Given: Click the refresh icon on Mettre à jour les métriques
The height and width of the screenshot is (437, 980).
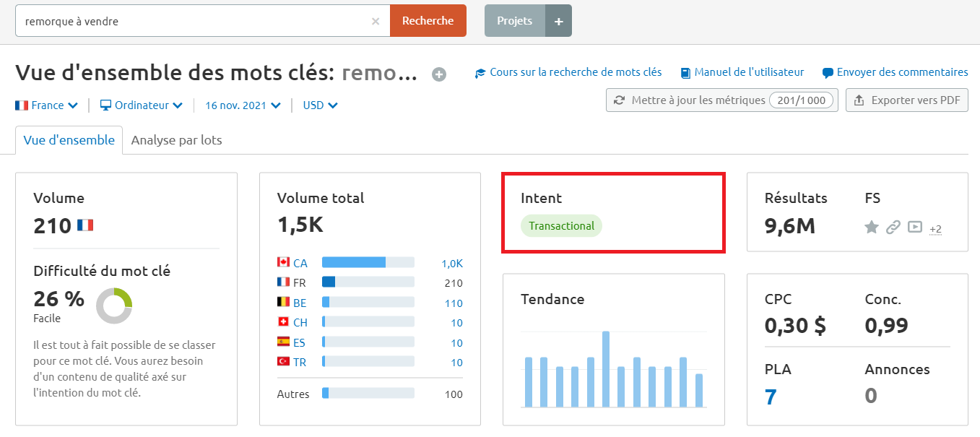Looking at the screenshot, I should click(x=620, y=100).
